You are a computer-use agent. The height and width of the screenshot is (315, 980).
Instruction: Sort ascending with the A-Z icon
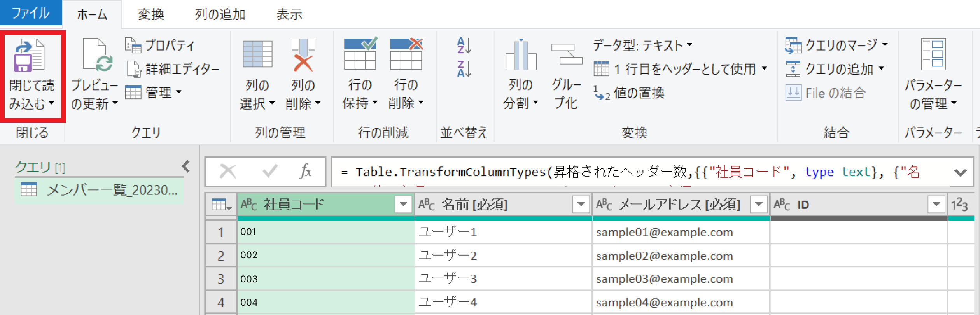(464, 45)
